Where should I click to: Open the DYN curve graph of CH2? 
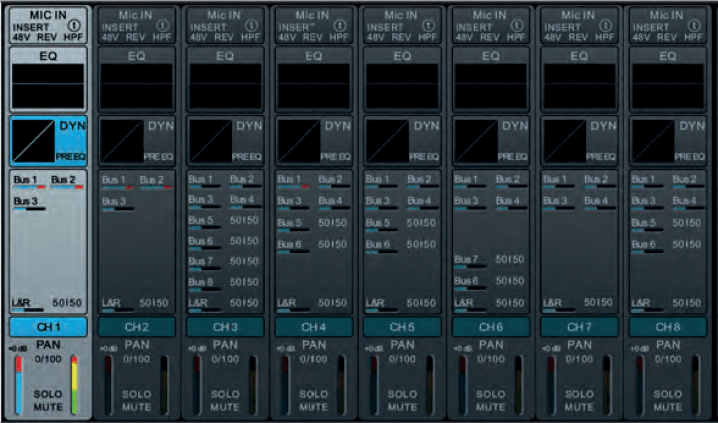[122, 141]
